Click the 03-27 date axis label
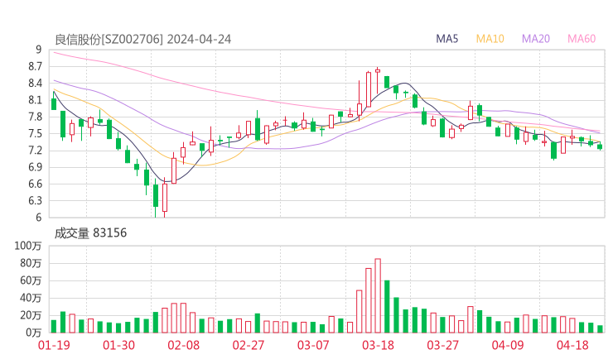Image resolution: width=613 pixels, height=364 pixels. coord(442,345)
